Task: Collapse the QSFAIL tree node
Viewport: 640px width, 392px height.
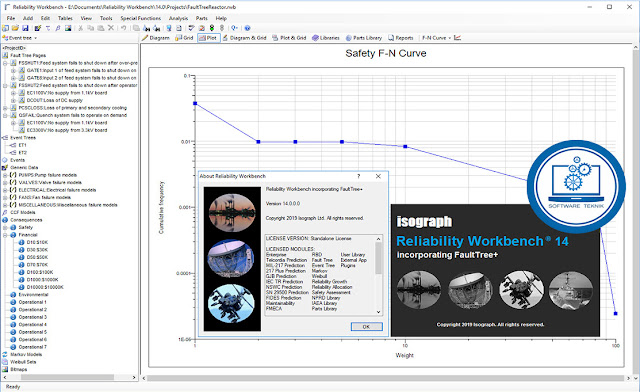Action: pyautogui.click(x=5, y=115)
